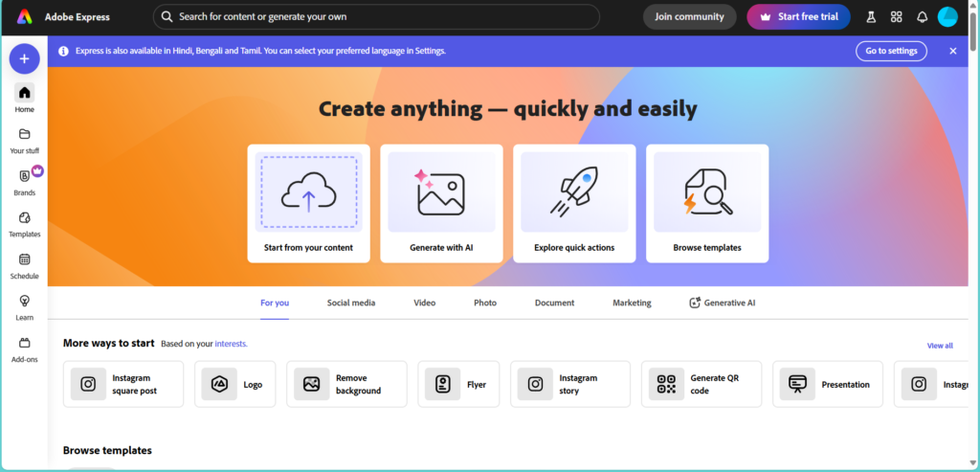
Task: Open the user profile avatar
Action: (x=947, y=17)
